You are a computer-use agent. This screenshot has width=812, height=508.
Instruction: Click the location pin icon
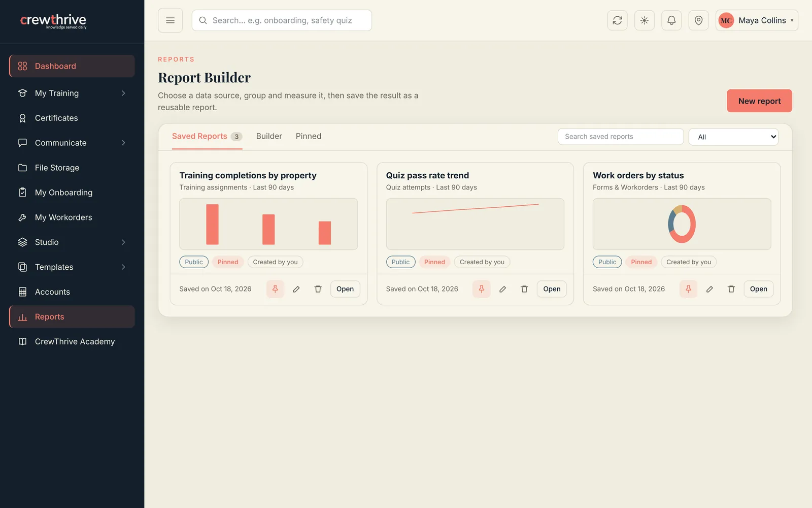[698, 20]
